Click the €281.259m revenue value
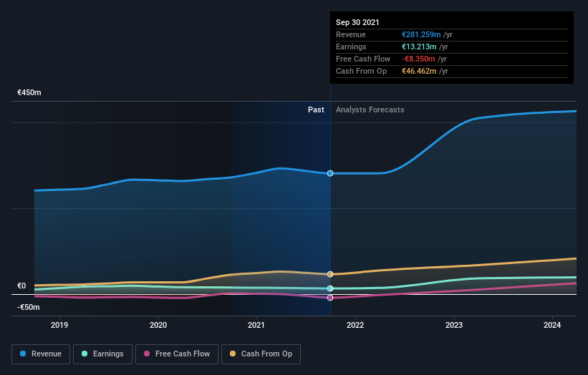 tap(421, 34)
